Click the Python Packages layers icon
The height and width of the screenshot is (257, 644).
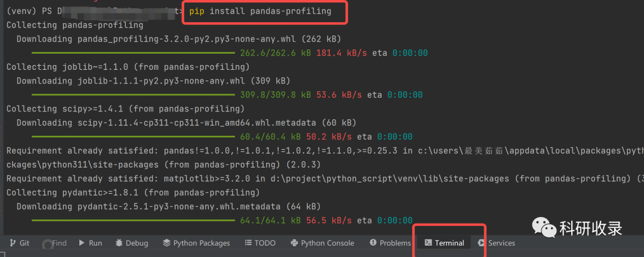tap(166, 243)
